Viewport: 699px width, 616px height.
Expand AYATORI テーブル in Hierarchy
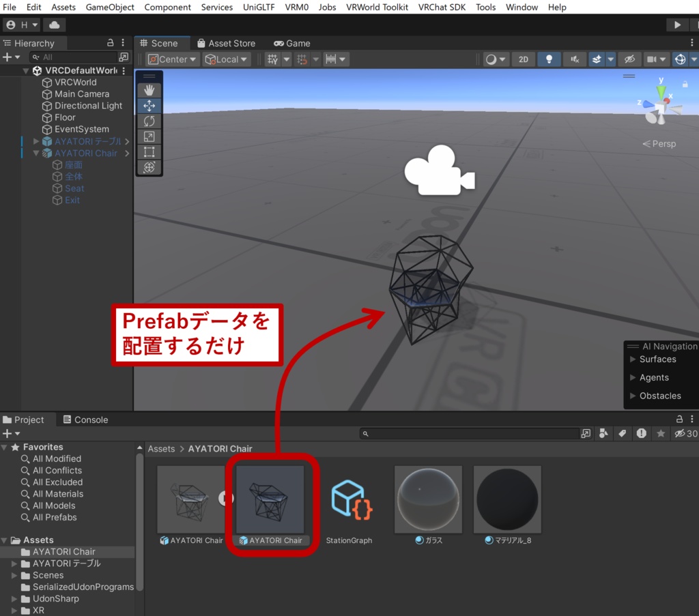[36, 141]
